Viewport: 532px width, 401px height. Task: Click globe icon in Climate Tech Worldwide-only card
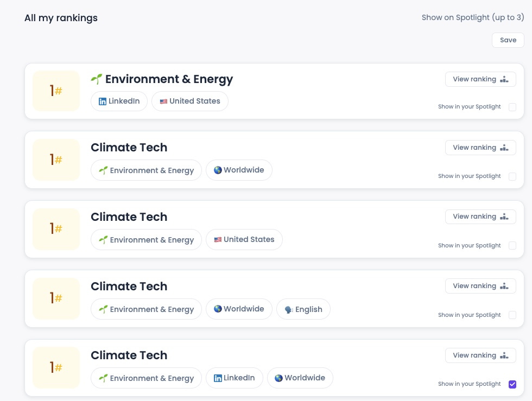218,170
